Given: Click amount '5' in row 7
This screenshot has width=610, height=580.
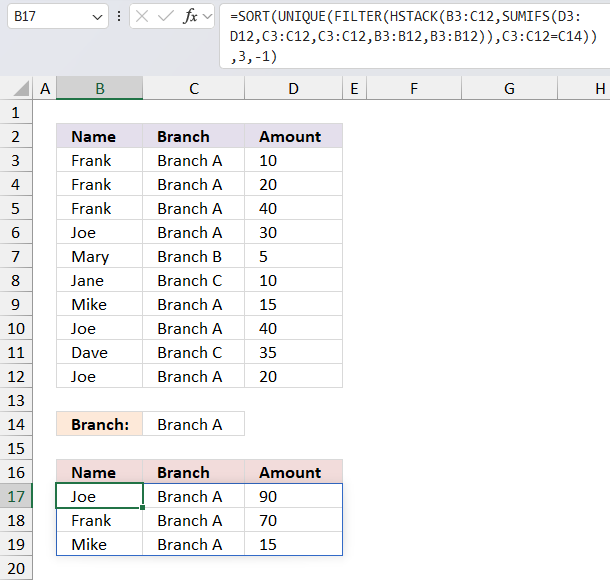Looking at the screenshot, I should 294,256.
